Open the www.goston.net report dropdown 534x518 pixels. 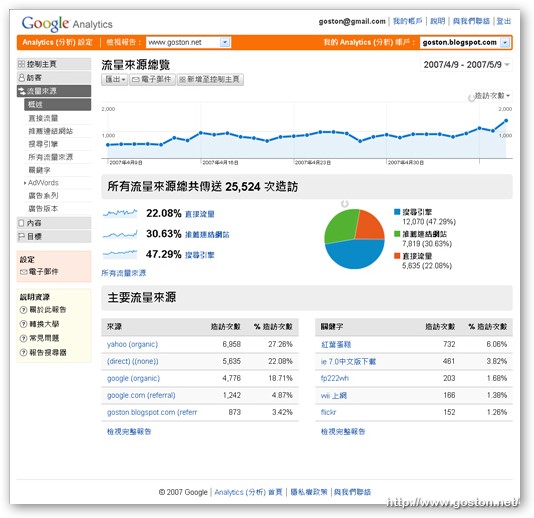188,42
